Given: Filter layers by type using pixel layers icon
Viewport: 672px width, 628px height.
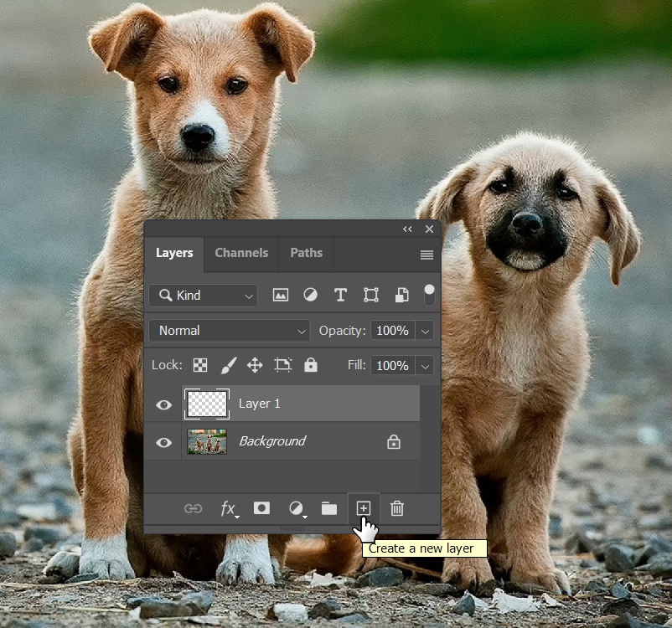Looking at the screenshot, I should pyautogui.click(x=281, y=295).
